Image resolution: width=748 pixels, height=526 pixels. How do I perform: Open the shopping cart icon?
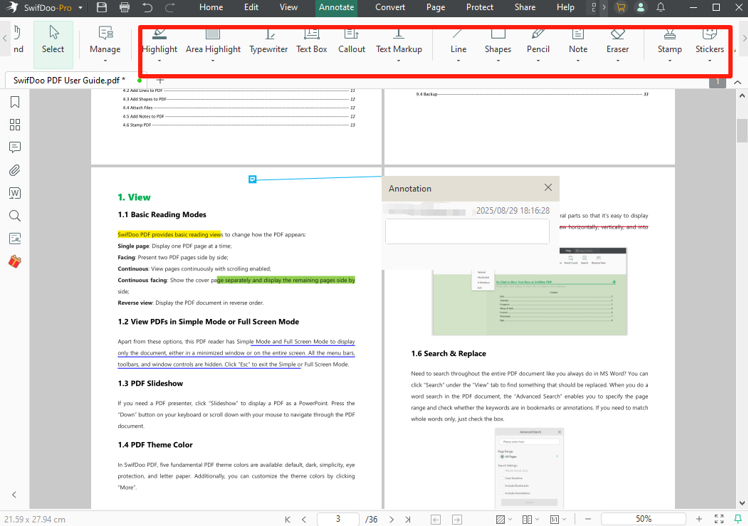click(621, 7)
